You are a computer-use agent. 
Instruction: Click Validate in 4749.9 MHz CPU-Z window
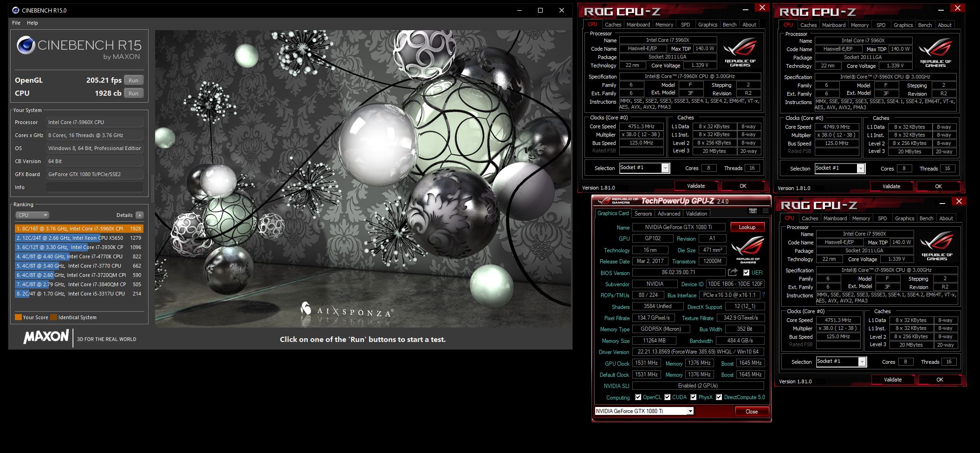(x=891, y=186)
